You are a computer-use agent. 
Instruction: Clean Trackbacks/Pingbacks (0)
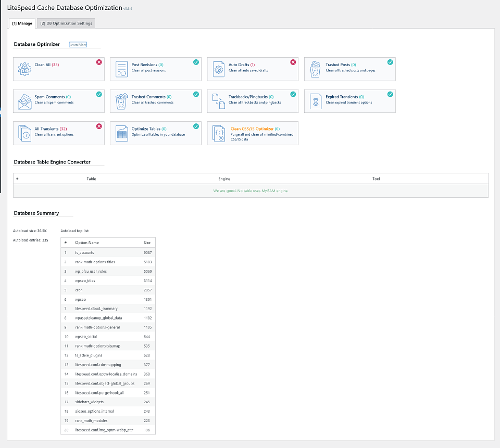click(x=253, y=101)
